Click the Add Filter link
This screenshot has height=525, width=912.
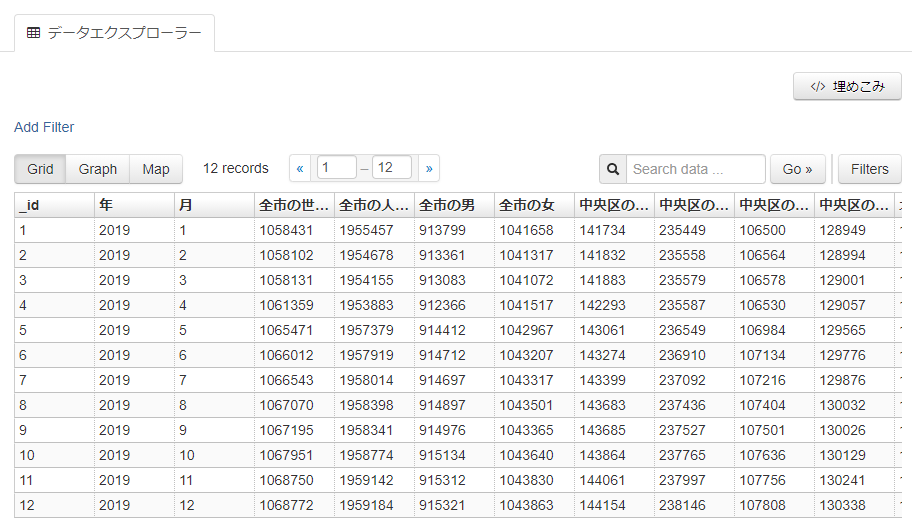[44, 127]
